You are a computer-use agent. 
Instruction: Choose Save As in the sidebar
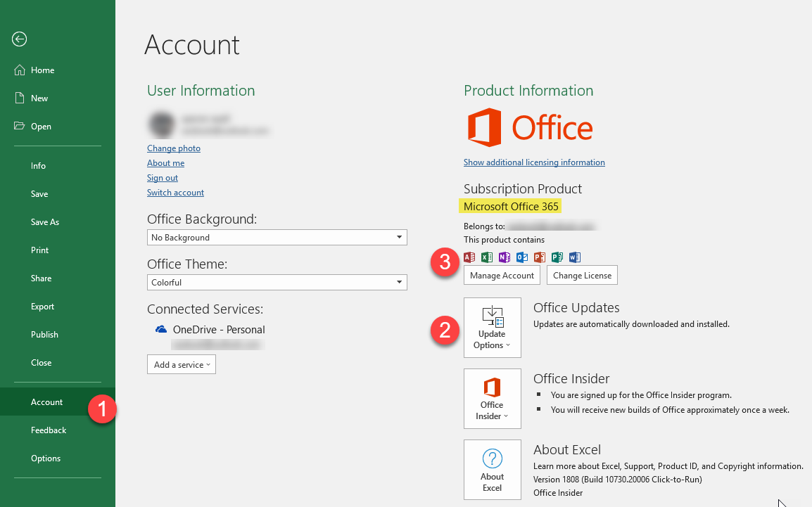pyautogui.click(x=58, y=222)
